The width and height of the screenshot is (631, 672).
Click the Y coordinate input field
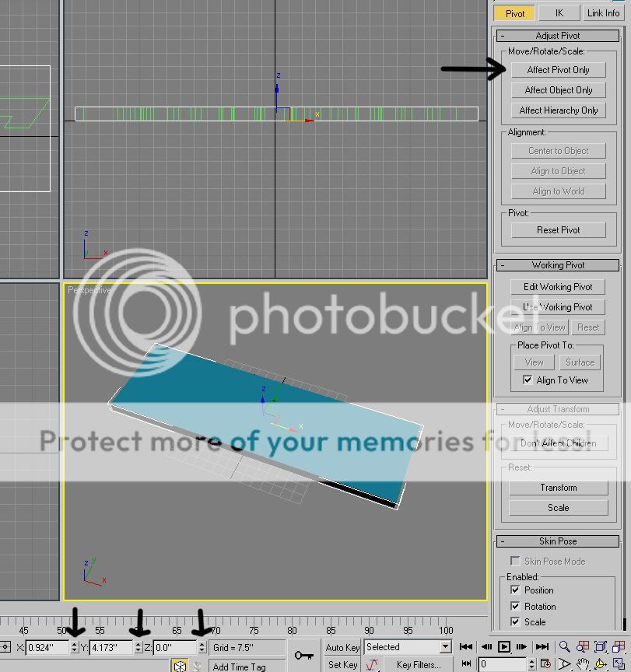(110, 647)
